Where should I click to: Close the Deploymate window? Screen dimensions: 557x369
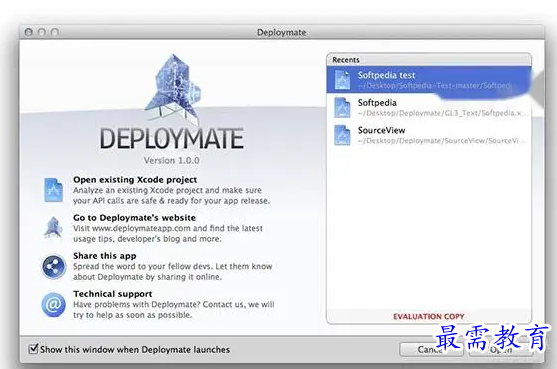[29, 32]
